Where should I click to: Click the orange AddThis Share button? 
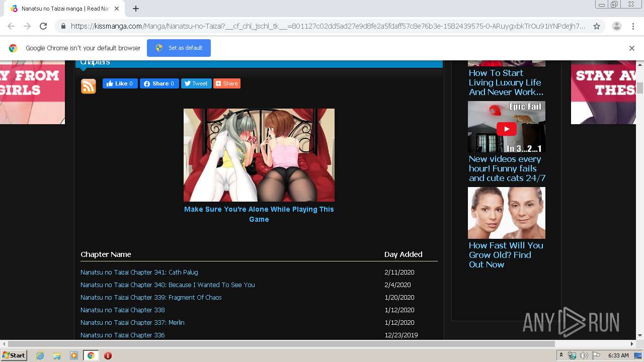coord(227,83)
